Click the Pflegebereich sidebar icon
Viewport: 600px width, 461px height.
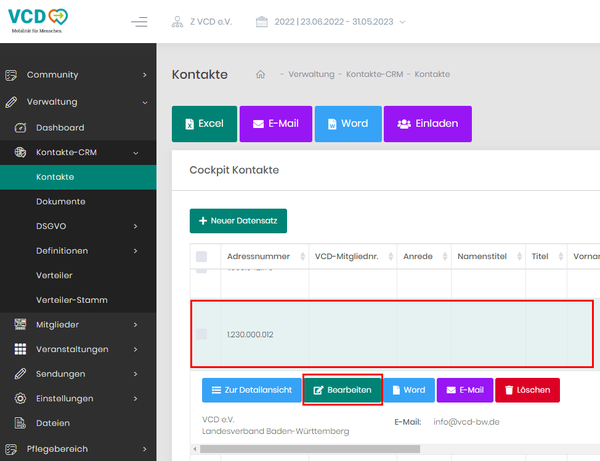11,449
